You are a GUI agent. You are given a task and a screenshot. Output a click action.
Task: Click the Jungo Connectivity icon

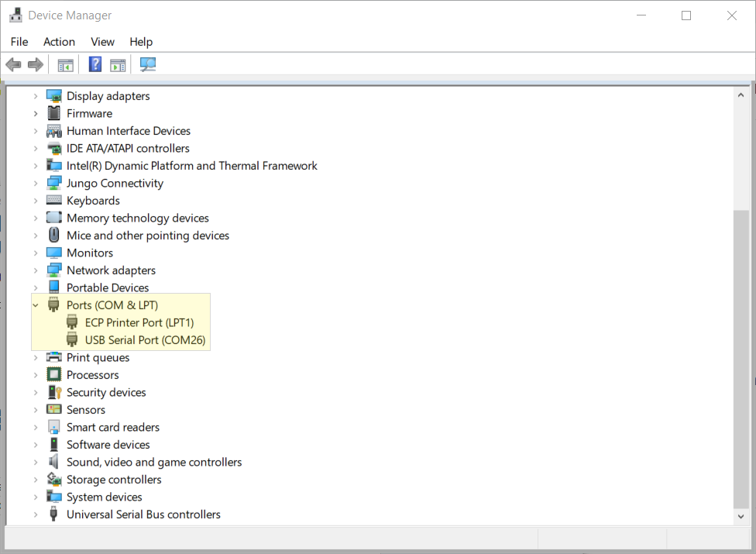[x=54, y=183]
